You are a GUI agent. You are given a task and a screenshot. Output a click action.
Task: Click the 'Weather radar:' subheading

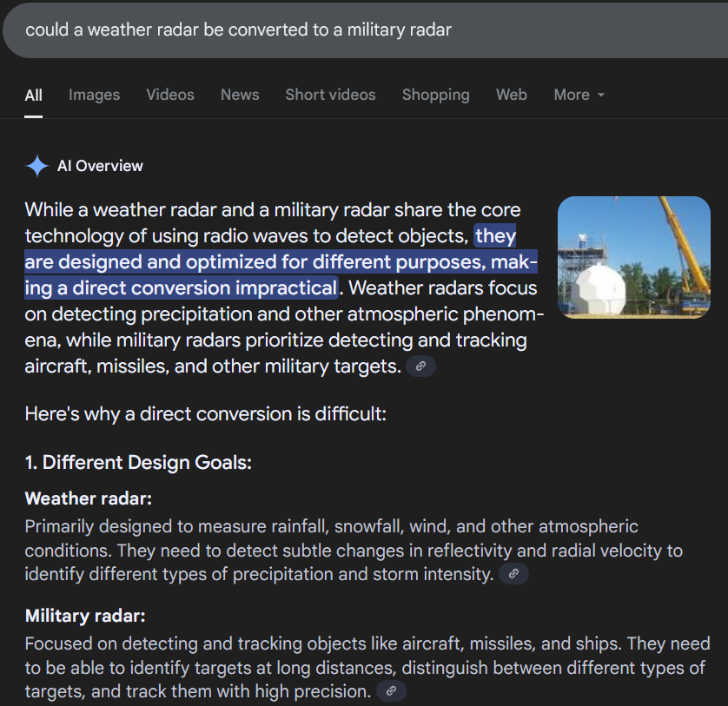point(89,498)
